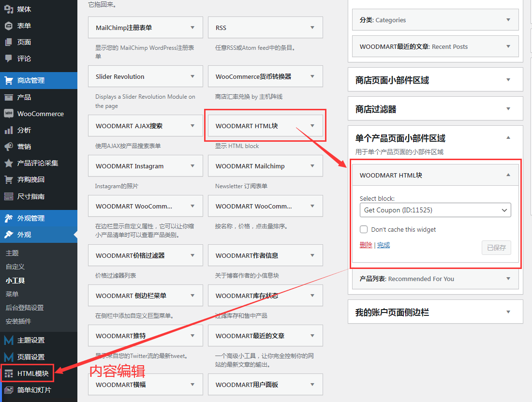Collapse the placed WOODMART HTML块 widget
The width and height of the screenshot is (532, 402).
(x=508, y=175)
